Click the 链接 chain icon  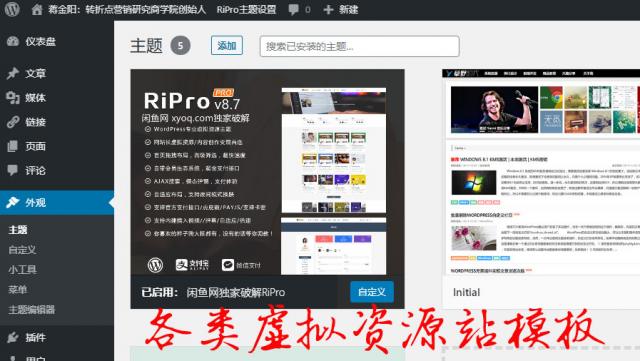click(x=13, y=122)
